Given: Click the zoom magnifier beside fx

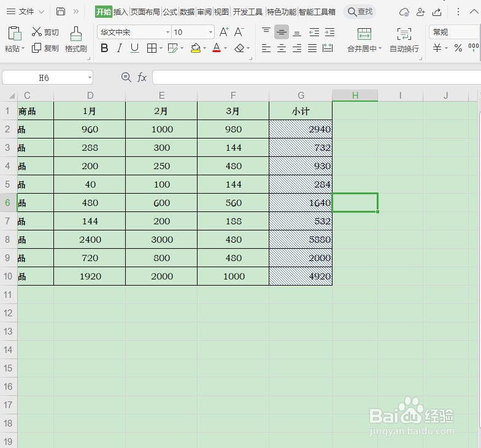Looking at the screenshot, I should (126, 77).
